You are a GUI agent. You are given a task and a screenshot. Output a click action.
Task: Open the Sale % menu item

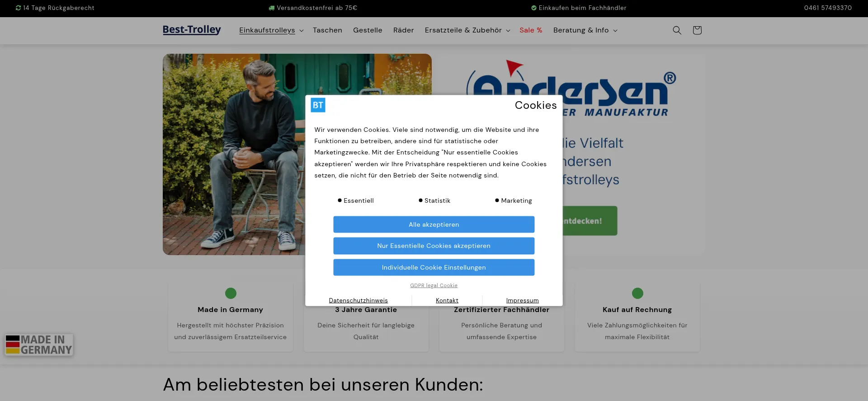point(531,30)
